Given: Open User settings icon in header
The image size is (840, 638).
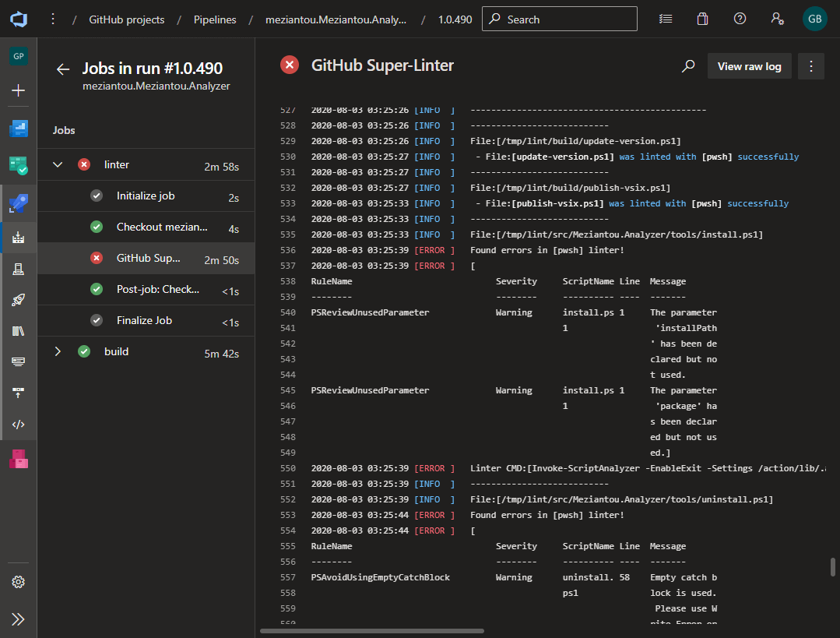Looking at the screenshot, I should (x=776, y=19).
